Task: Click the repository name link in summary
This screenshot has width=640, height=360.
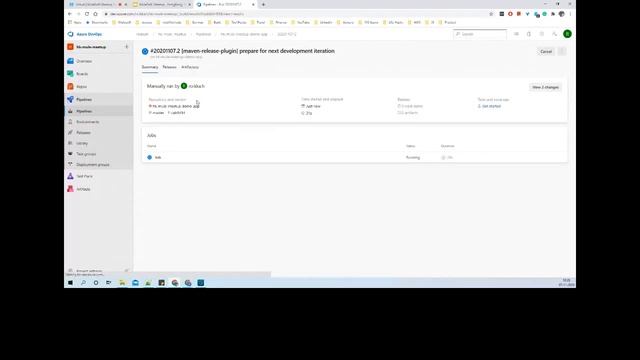Action: pos(176,106)
